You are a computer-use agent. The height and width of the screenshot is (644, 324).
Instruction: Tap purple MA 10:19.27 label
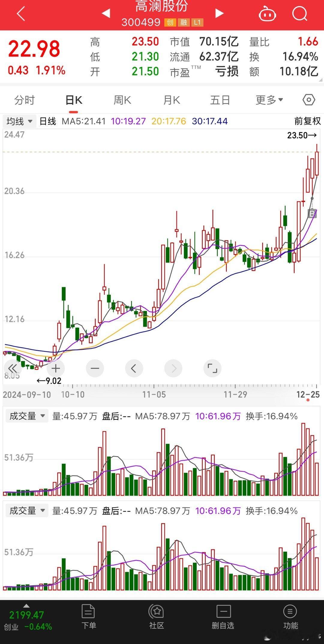click(128, 121)
